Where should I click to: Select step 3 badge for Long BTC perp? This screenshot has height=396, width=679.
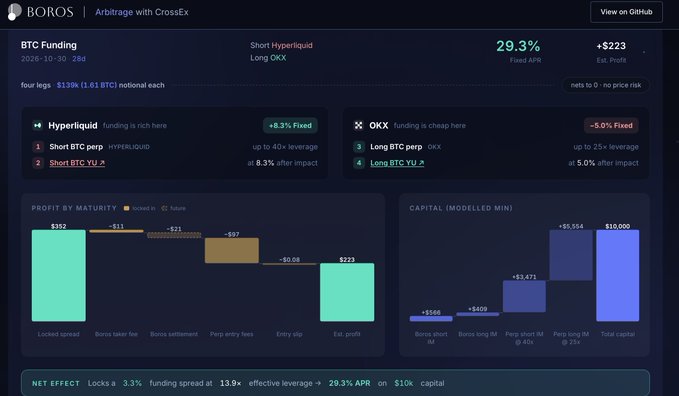pos(359,147)
